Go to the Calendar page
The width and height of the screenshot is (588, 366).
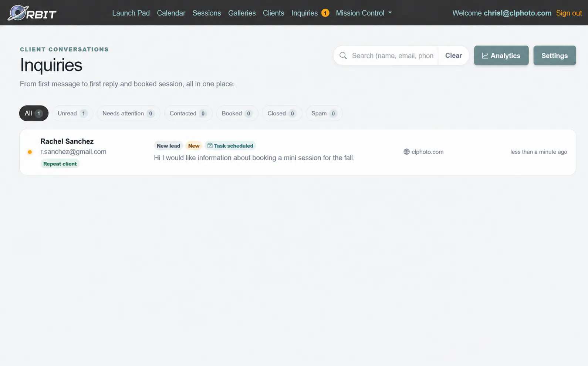tap(171, 13)
